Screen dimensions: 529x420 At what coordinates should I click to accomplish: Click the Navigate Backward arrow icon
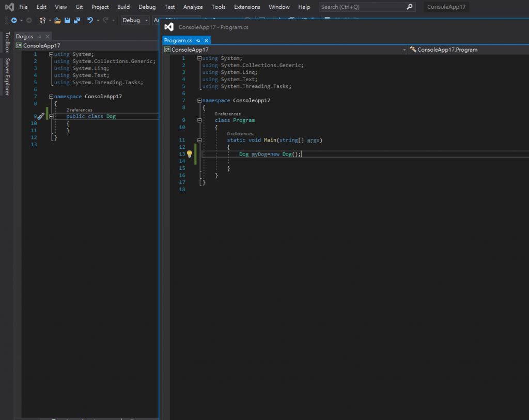tap(14, 20)
